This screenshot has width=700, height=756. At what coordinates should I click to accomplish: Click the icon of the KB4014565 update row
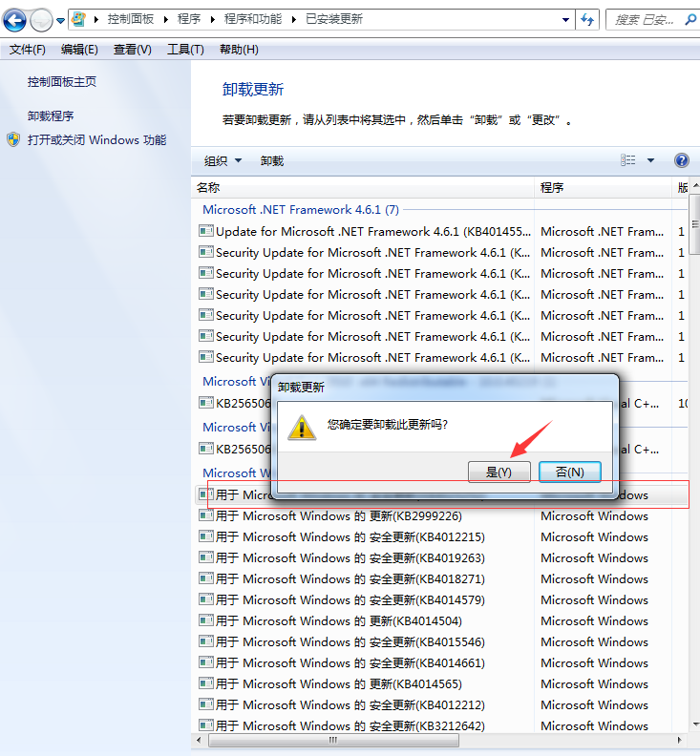coord(206,683)
